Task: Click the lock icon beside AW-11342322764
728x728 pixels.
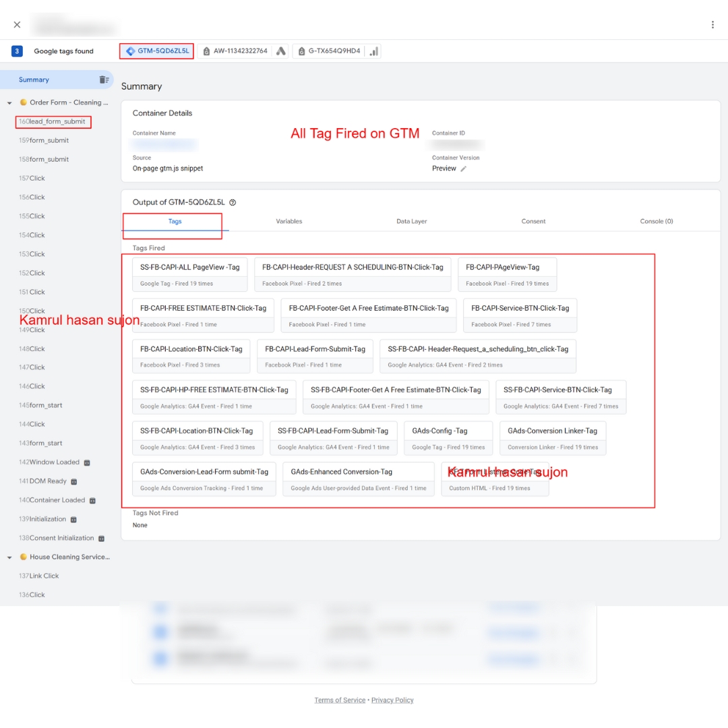Action: point(207,51)
